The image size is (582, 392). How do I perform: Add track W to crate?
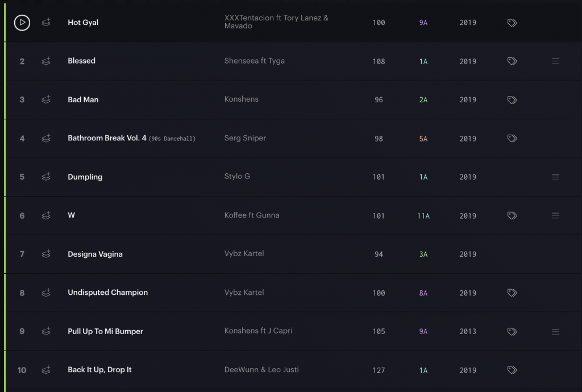(46, 215)
